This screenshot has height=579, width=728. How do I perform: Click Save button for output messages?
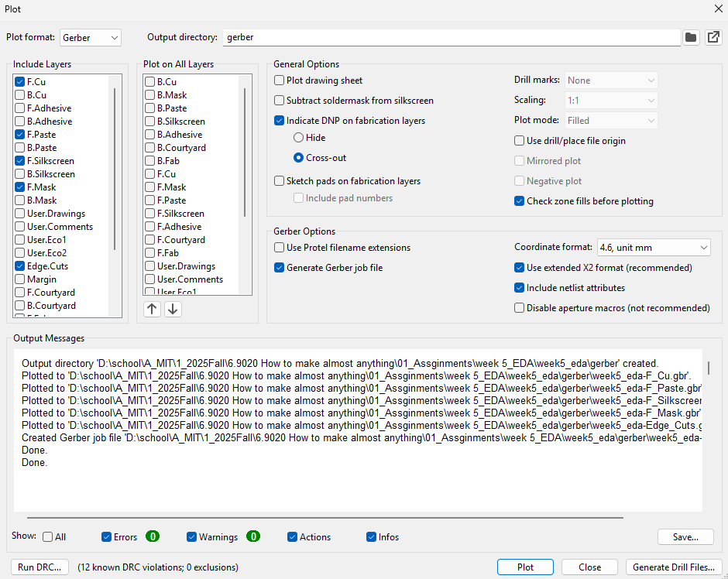(685, 537)
